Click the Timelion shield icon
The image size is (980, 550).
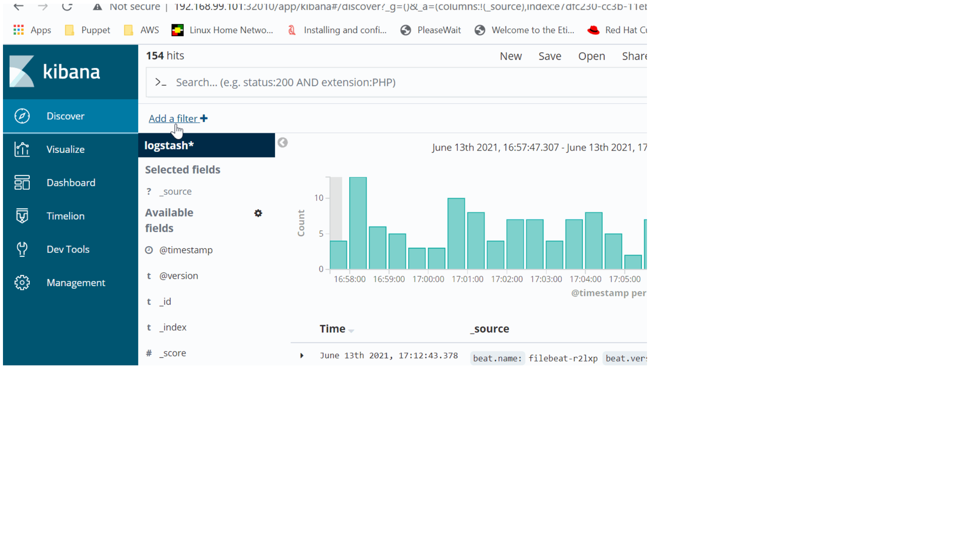[22, 216]
